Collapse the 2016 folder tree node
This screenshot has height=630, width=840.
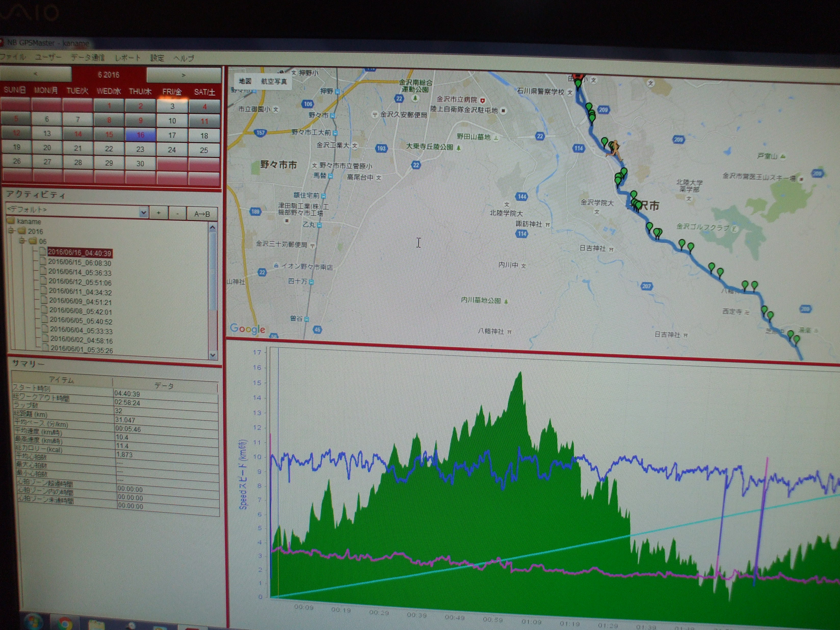(11, 231)
